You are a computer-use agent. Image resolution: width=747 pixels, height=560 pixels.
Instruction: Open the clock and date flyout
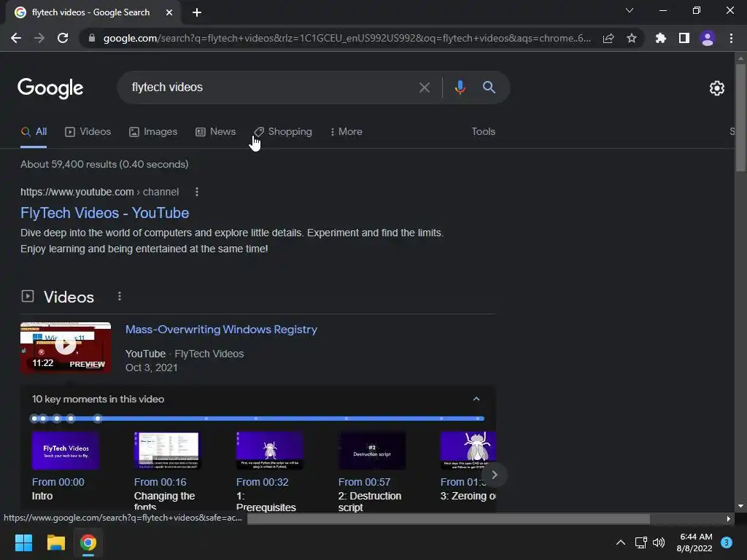[695, 542]
